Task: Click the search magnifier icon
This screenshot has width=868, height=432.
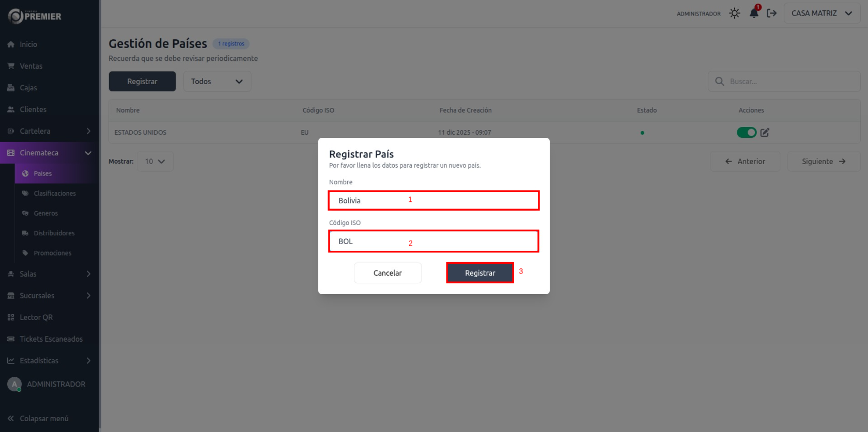Action: click(719, 82)
